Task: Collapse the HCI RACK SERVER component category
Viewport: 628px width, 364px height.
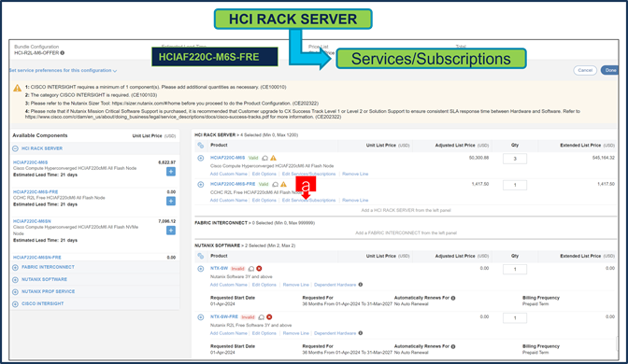Action: tap(15, 148)
